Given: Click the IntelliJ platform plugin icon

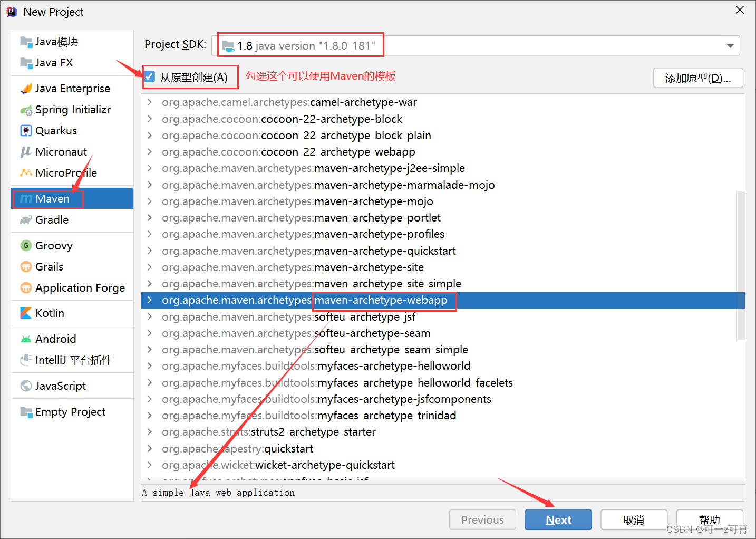Looking at the screenshot, I should pos(26,360).
